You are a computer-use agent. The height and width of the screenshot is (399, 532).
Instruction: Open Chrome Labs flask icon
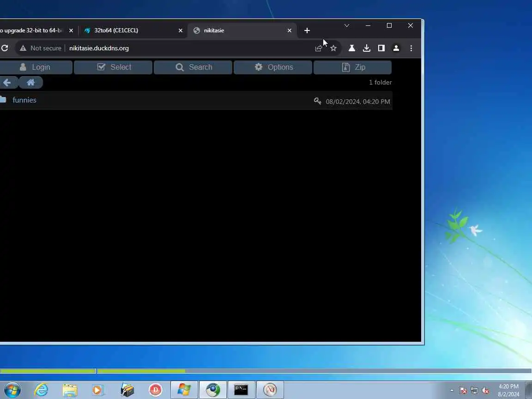coord(352,48)
